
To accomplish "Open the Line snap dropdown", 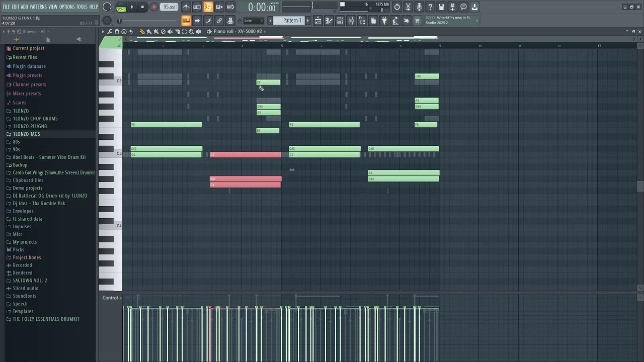I will [253, 21].
